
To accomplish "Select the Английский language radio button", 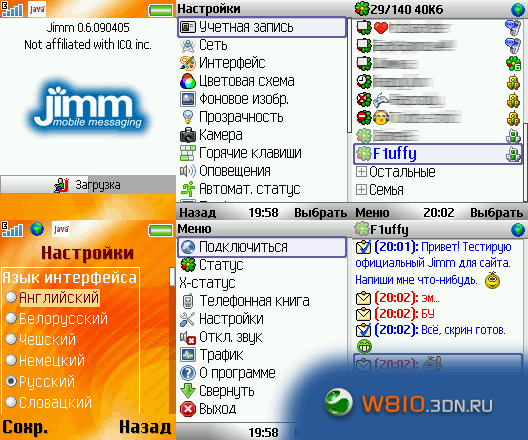I will 11,297.
